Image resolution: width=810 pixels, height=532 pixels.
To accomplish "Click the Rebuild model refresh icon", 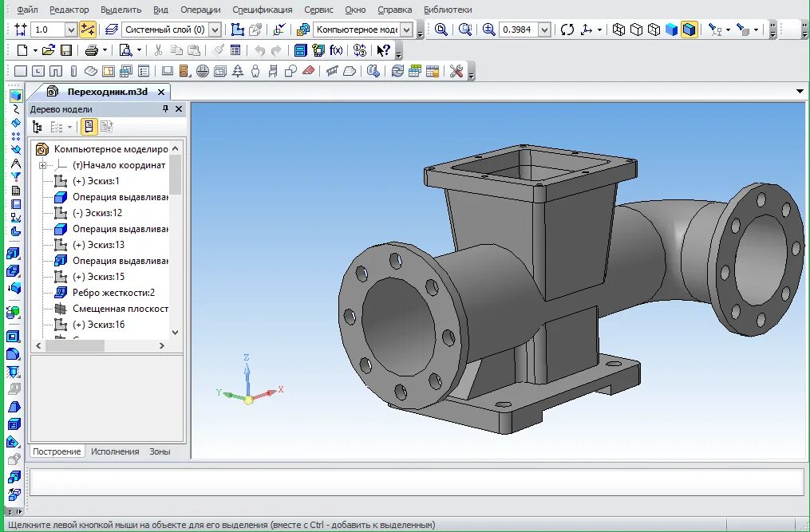I will coord(397,71).
